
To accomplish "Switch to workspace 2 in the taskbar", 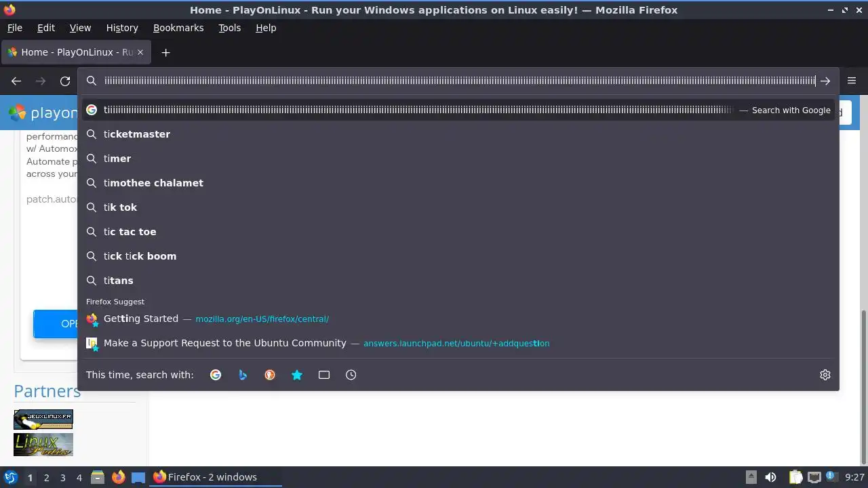I will 46,478.
